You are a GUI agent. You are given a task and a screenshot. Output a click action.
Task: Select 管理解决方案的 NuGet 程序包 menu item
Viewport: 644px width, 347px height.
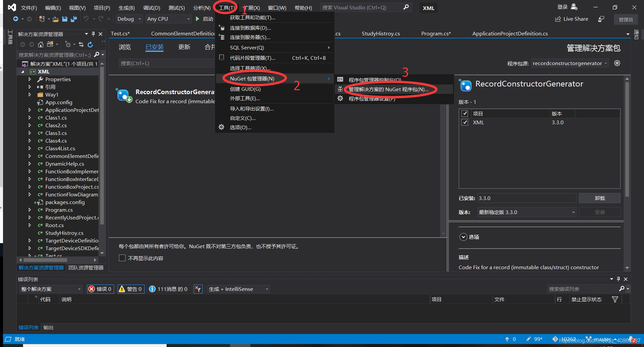click(x=388, y=89)
